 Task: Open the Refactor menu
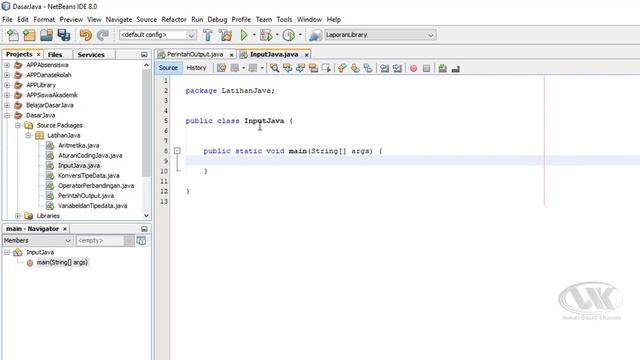click(174, 19)
